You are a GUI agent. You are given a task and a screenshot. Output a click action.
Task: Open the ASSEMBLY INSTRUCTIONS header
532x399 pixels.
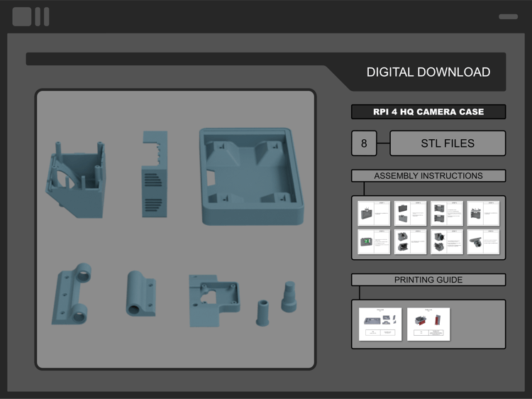(x=428, y=175)
